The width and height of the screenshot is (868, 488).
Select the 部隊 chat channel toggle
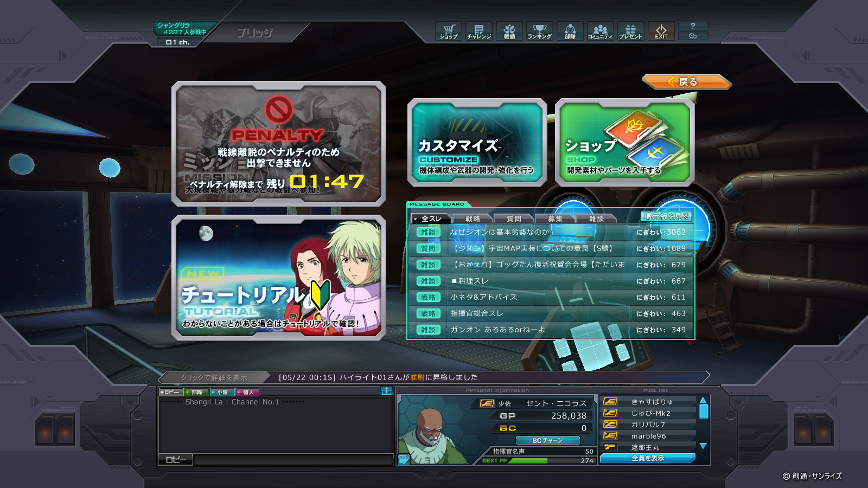(x=196, y=392)
